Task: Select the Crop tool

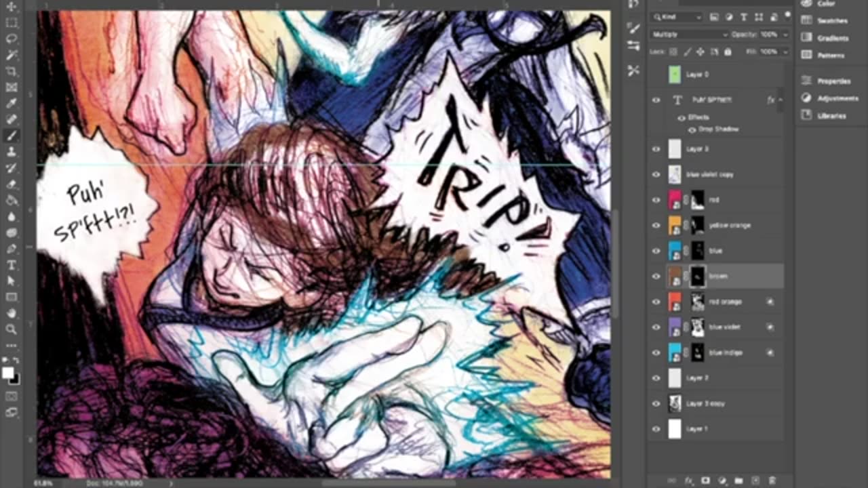Action: [x=12, y=71]
